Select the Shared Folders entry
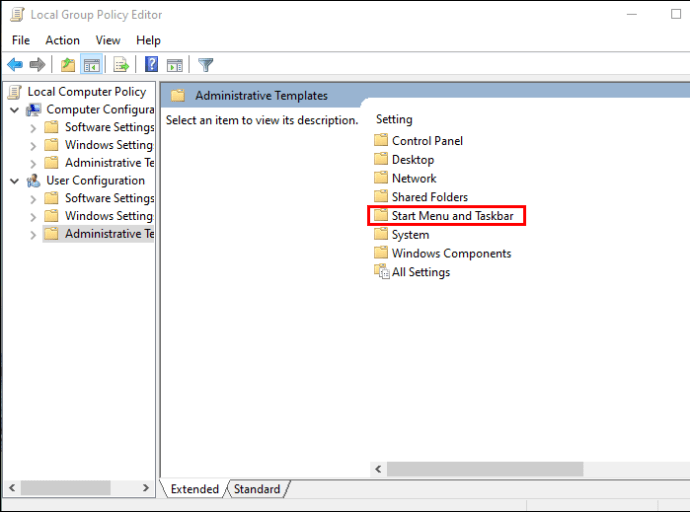 coord(430,197)
